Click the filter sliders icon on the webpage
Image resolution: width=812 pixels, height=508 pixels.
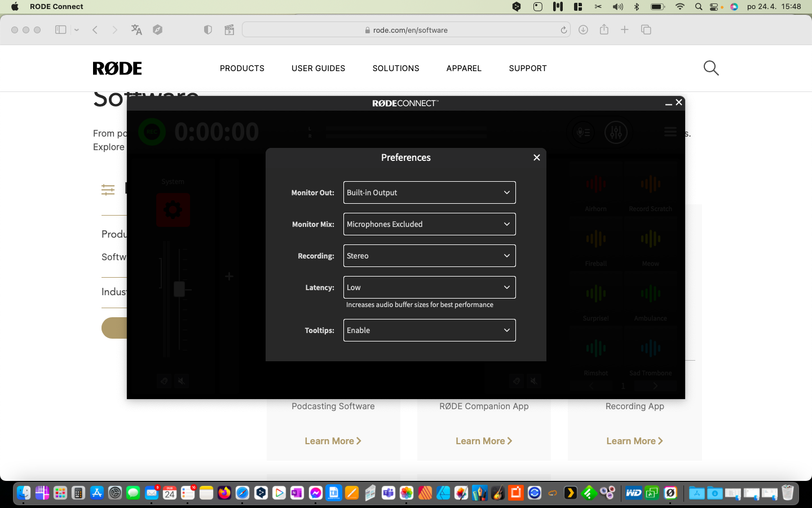pyautogui.click(x=108, y=190)
